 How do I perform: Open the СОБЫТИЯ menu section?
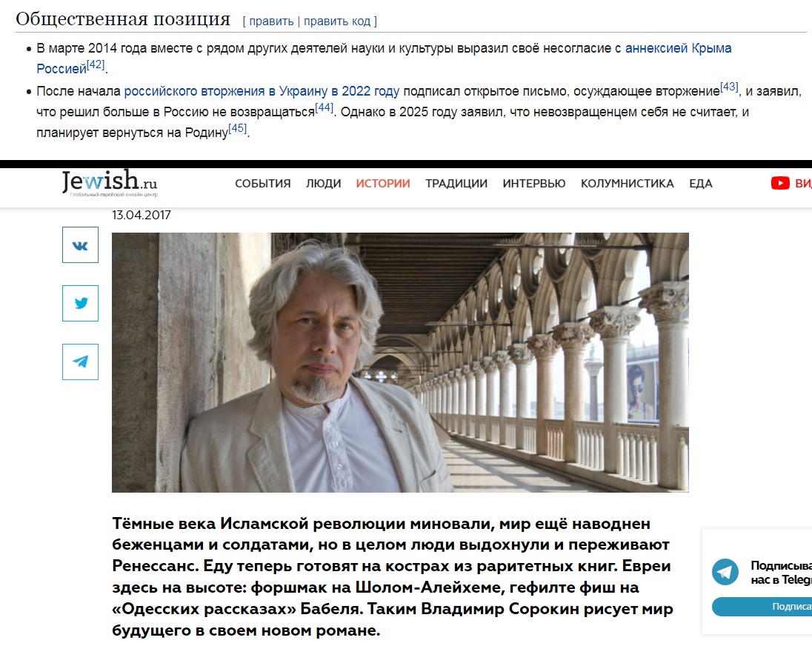(x=262, y=183)
